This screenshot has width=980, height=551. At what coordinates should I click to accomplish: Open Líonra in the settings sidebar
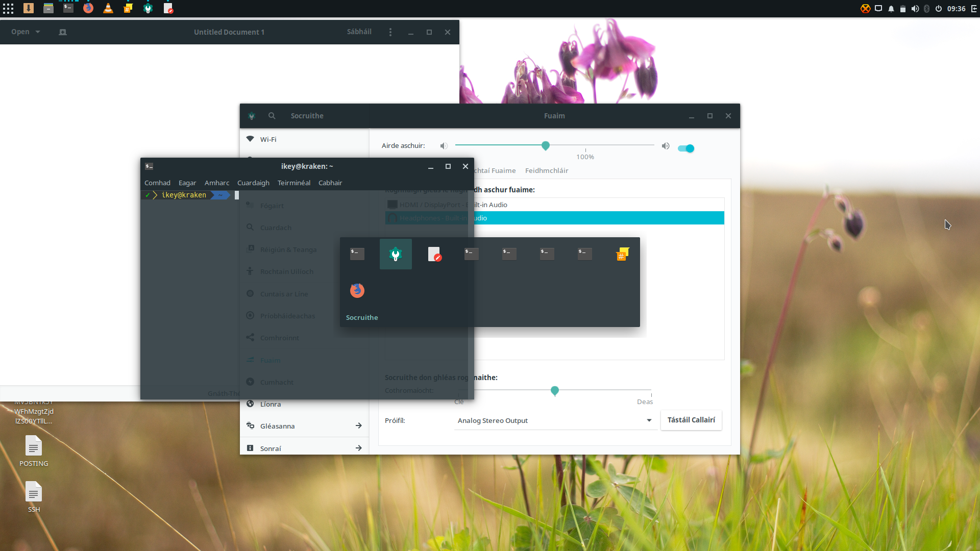tap(304, 404)
